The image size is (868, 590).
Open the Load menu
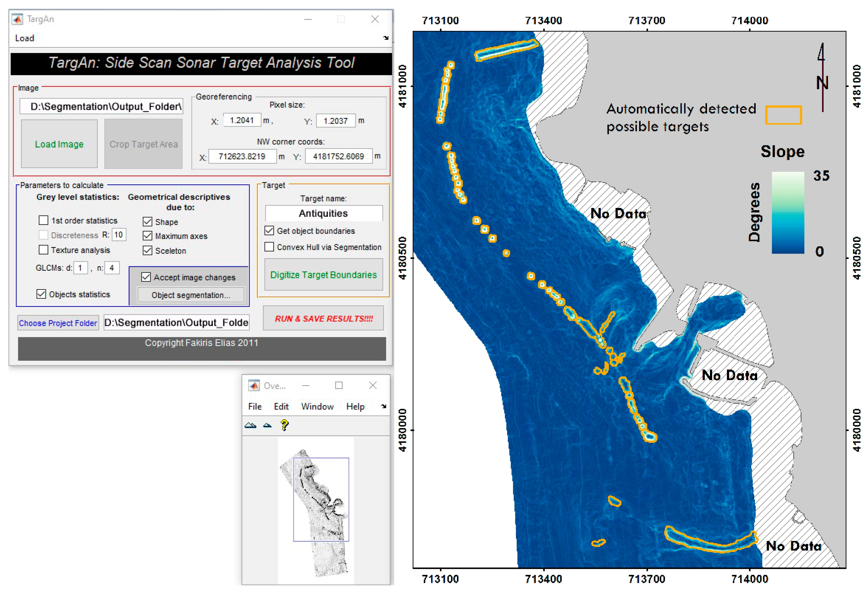point(25,38)
